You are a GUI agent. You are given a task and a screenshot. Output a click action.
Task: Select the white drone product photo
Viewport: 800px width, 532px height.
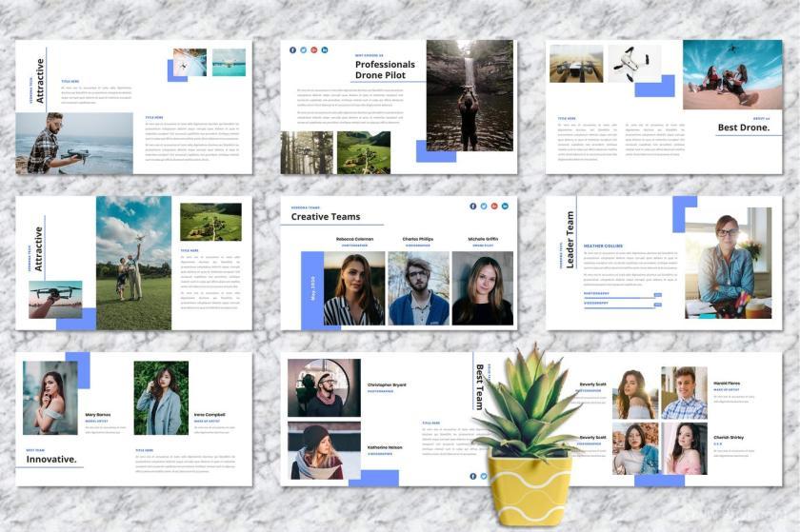coord(634,64)
